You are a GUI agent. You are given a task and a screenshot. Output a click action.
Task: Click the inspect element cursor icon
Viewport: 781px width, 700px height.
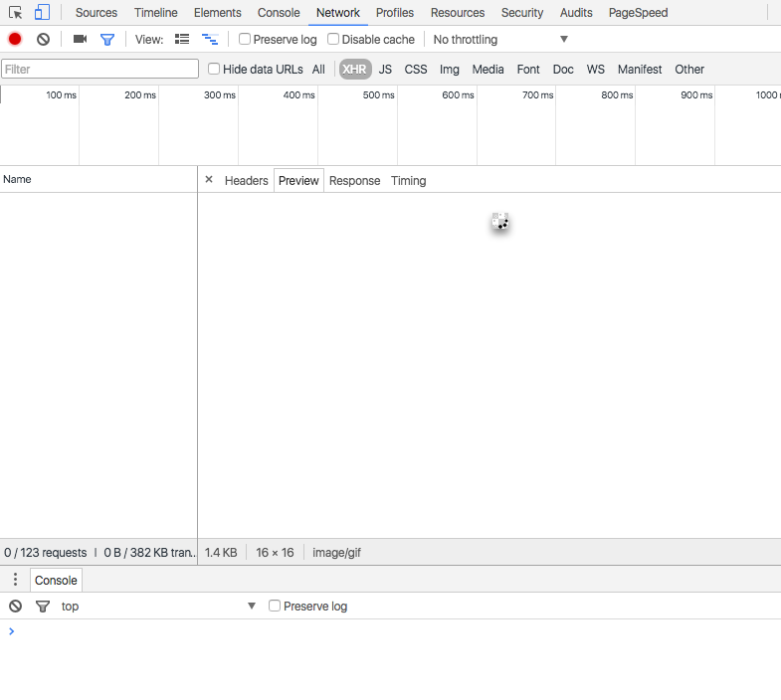[x=16, y=13]
